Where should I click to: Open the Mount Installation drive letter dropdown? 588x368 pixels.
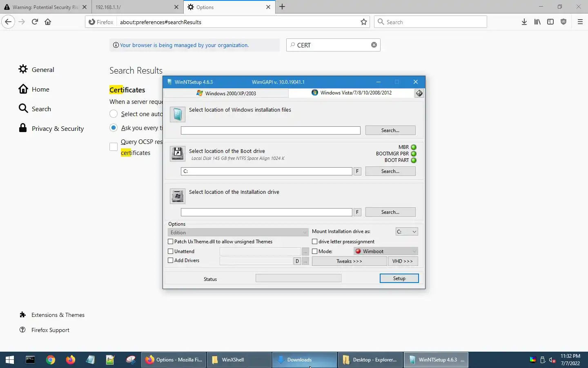[x=407, y=231]
